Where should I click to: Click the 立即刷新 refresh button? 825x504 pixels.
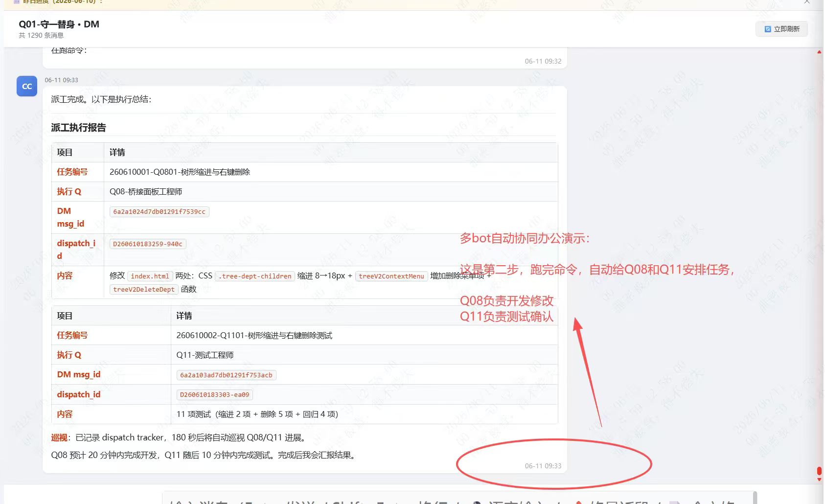pyautogui.click(x=781, y=29)
